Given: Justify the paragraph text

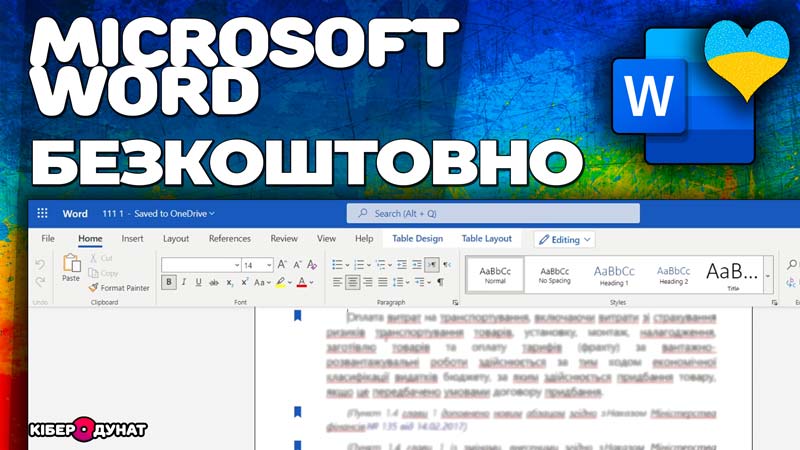Looking at the screenshot, I should (x=383, y=282).
